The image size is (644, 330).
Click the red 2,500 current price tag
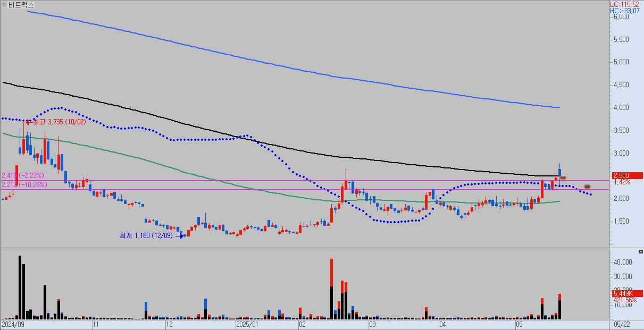tap(626, 175)
